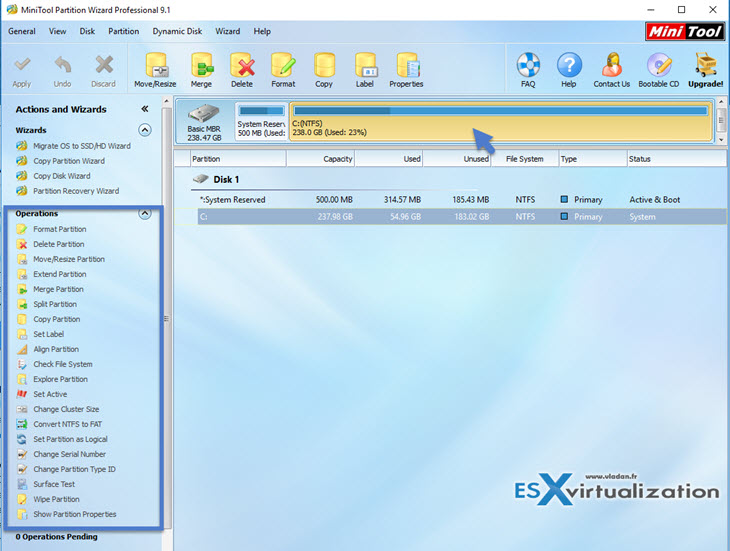Screen dimensions: 730x551
Task: Click the Delete toolbar icon
Action: coord(242,71)
